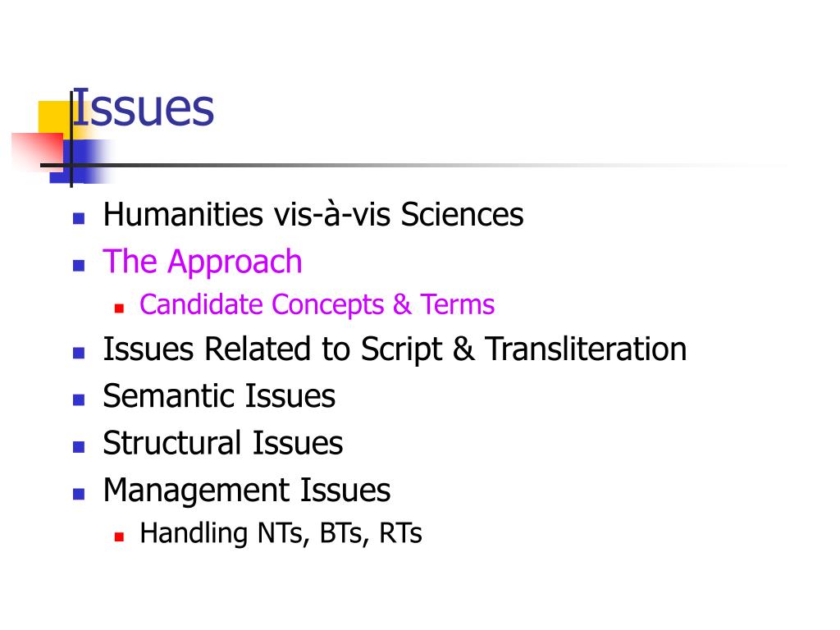The height and width of the screenshot is (630, 840).
Task: Click the red gradient square in title decoration
Action: pyautogui.click(x=38, y=151)
